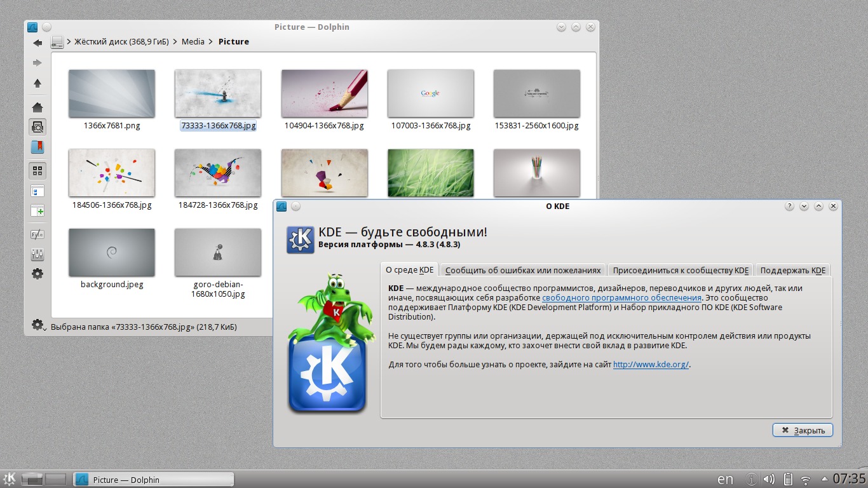Select thumbnail 73333-1366x768.jpg
The height and width of the screenshot is (488, 868).
pos(218,94)
